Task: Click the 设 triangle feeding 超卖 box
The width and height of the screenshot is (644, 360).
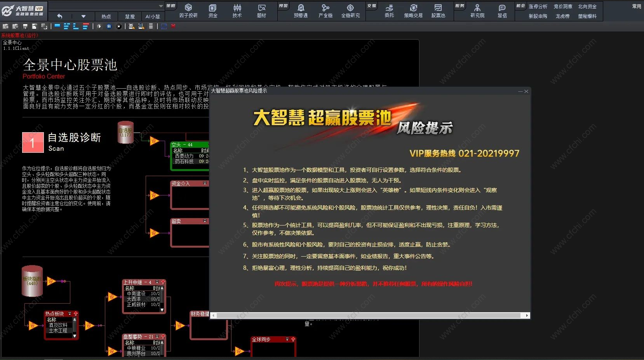Action: [x=154, y=233]
